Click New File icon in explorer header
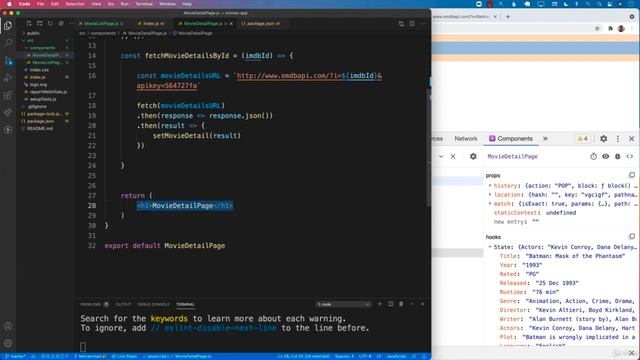Viewport: 640px width, 360px height. pyautogui.click(x=29, y=24)
